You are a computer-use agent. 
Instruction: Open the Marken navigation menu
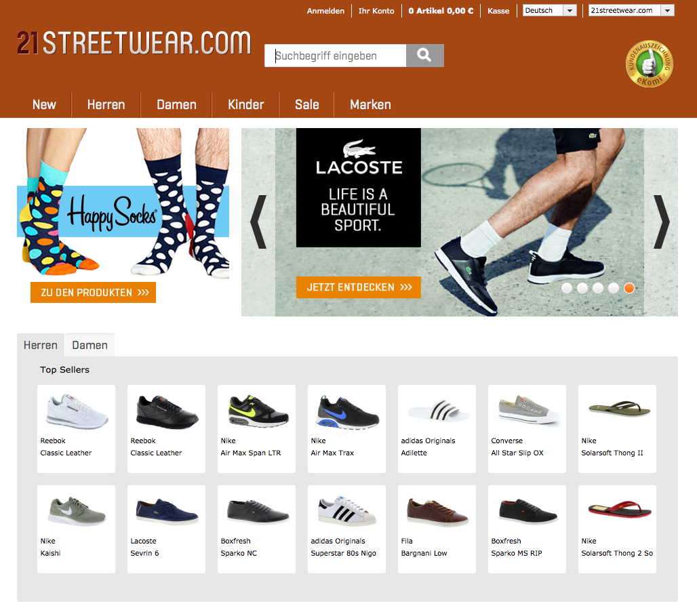[x=370, y=105]
